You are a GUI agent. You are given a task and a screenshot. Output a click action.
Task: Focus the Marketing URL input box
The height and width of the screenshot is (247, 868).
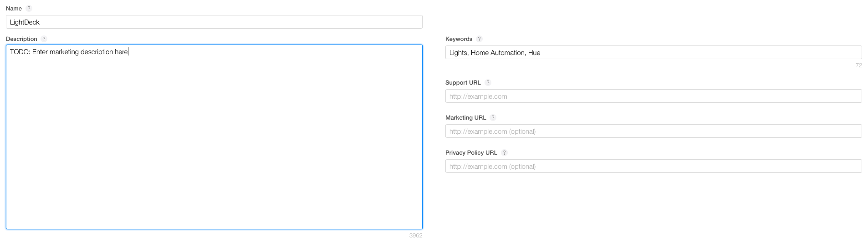click(654, 131)
